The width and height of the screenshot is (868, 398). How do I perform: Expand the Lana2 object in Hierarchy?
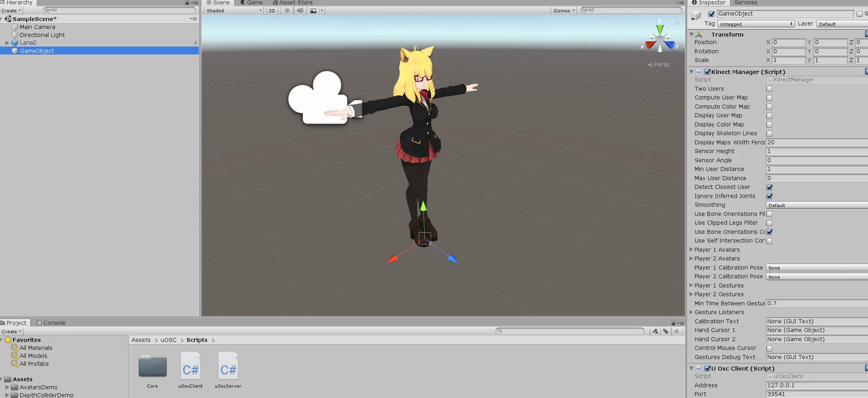click(7, 43)
